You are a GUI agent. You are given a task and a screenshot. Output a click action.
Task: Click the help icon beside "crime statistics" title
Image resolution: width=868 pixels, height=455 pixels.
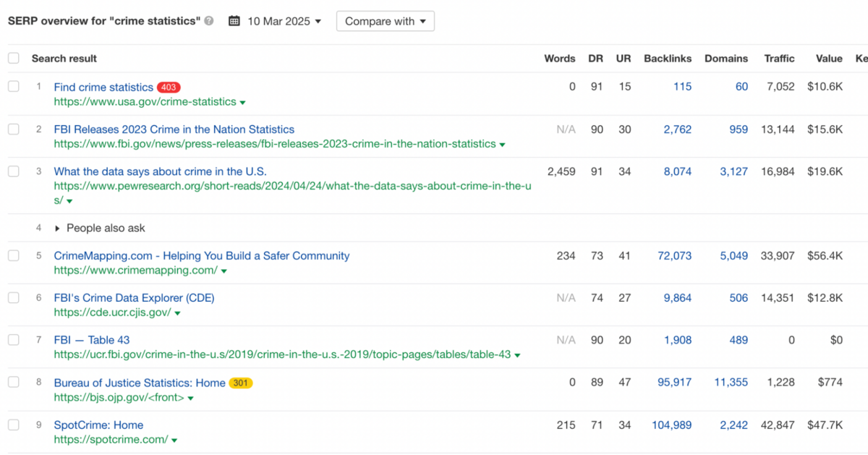[x=209, y=22]
